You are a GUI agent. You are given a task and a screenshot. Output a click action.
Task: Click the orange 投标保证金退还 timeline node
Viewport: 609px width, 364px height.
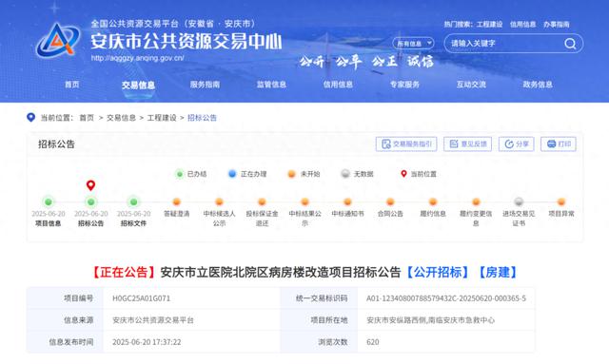(262, 201)
